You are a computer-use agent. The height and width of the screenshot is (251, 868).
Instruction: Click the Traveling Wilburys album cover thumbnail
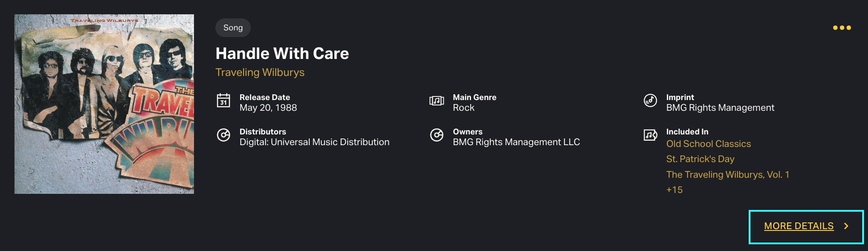click(x=104, y=104)
